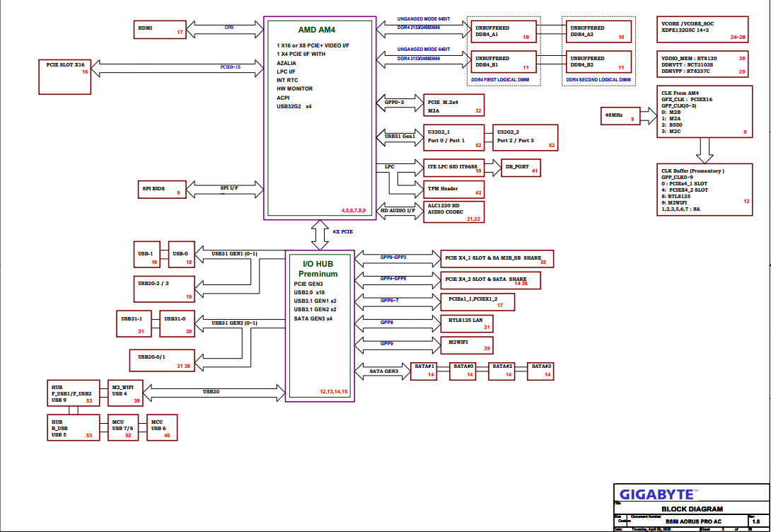Select the M2_WIFI USB 4 block
The width and height of the screenshot is (771, 532).
pos(125,393)
